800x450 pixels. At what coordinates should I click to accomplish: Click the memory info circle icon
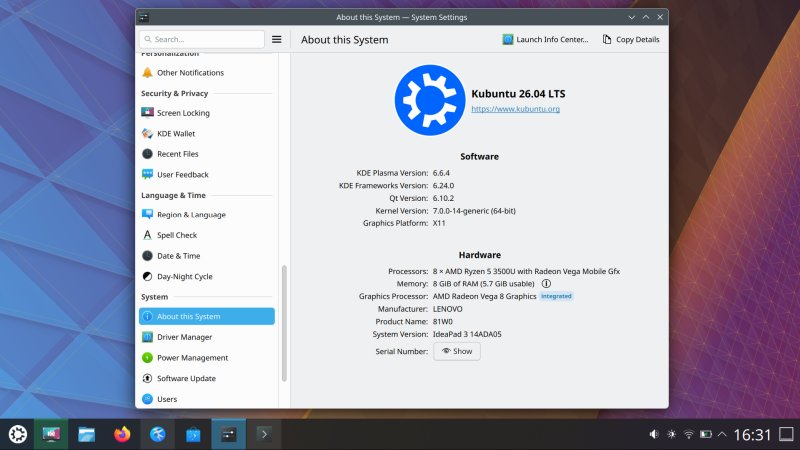coord(546,284)
